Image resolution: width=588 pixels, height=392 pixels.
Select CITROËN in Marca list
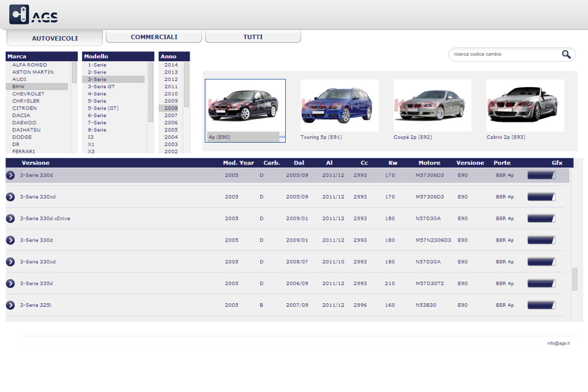(24, 108)
